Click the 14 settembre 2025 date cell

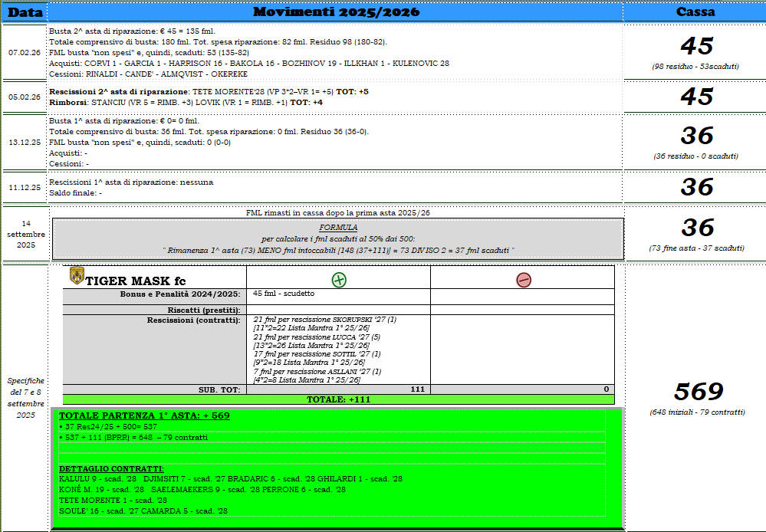pos(25,234)
